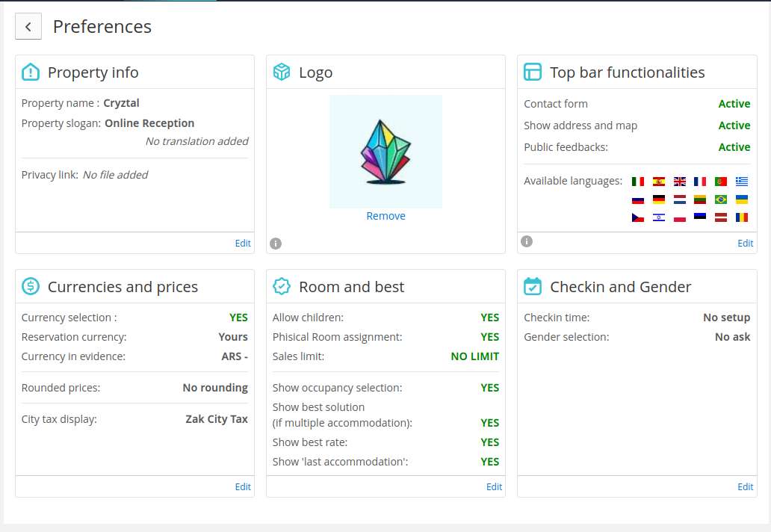Screen dimensions: 771x532
Task: Click the crystal logo thumbnail
Action: pyautogui.click(x=385, y=152)
